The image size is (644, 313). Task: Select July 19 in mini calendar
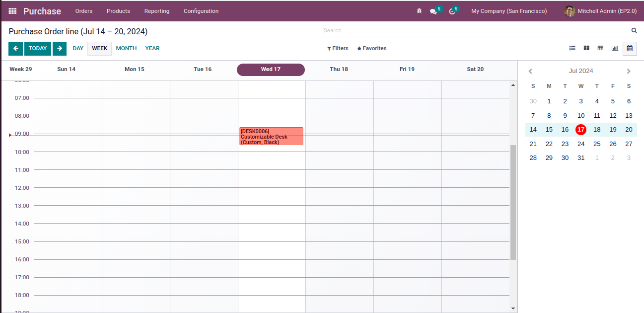coord(613,130)
